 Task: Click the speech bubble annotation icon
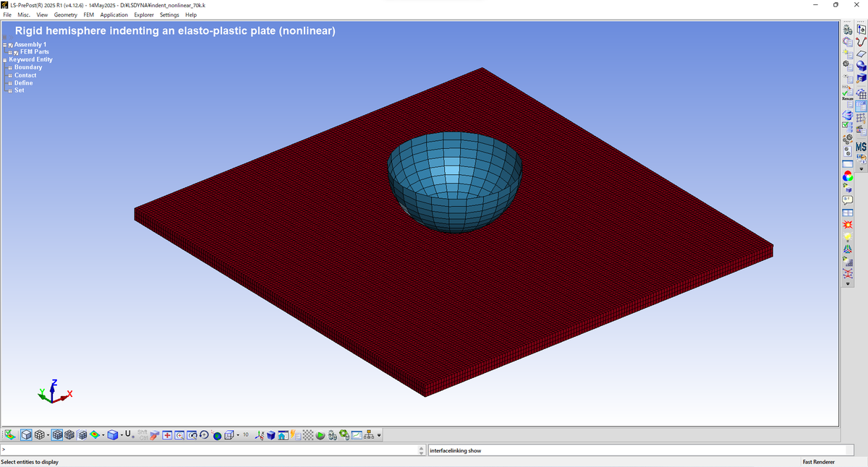(848, 200)
